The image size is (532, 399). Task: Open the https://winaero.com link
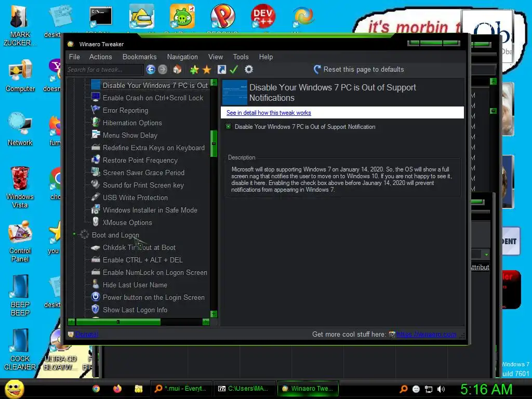point(426,334)
